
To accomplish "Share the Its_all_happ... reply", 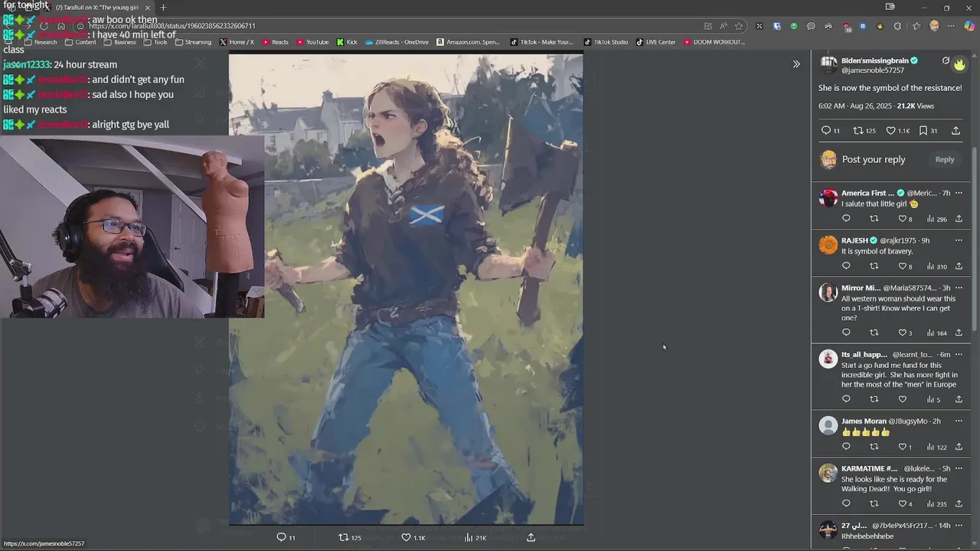I will (x=959, y=399).
